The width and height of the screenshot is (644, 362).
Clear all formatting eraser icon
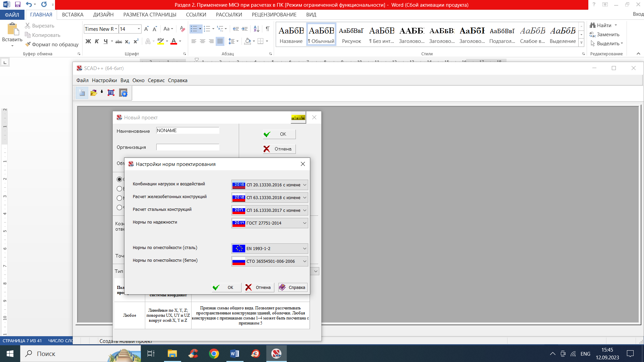click(182, 29)
